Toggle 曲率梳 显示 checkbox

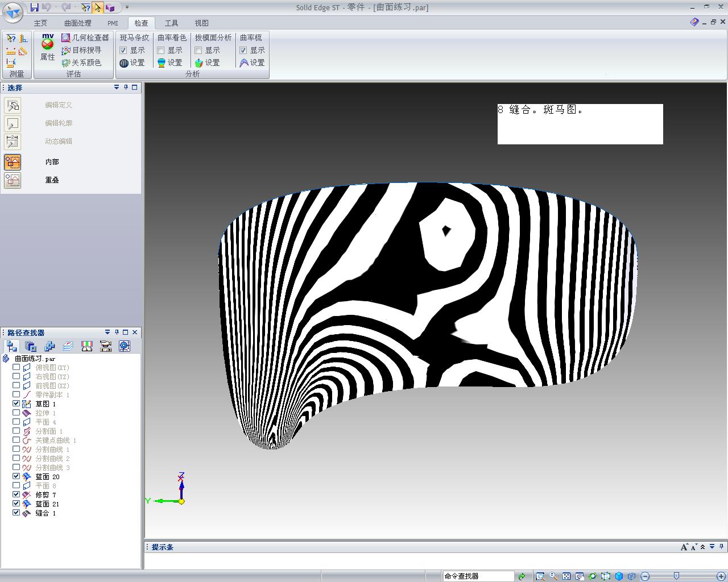(243, 50)
